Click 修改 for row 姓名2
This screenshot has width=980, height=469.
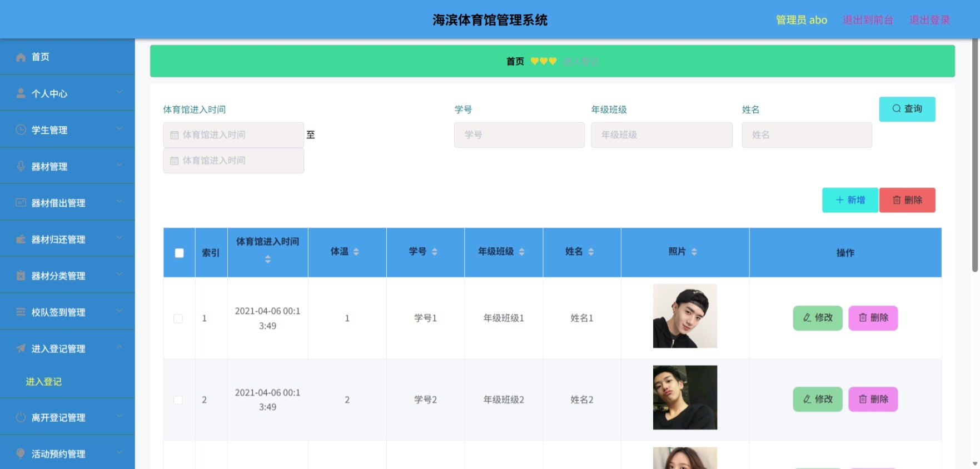pos(817,399)
